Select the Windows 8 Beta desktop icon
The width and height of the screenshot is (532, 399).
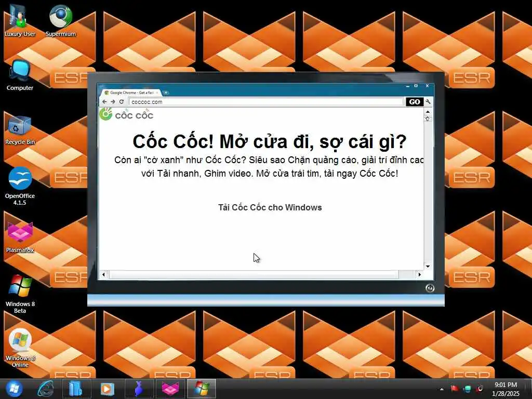(20, 294)
